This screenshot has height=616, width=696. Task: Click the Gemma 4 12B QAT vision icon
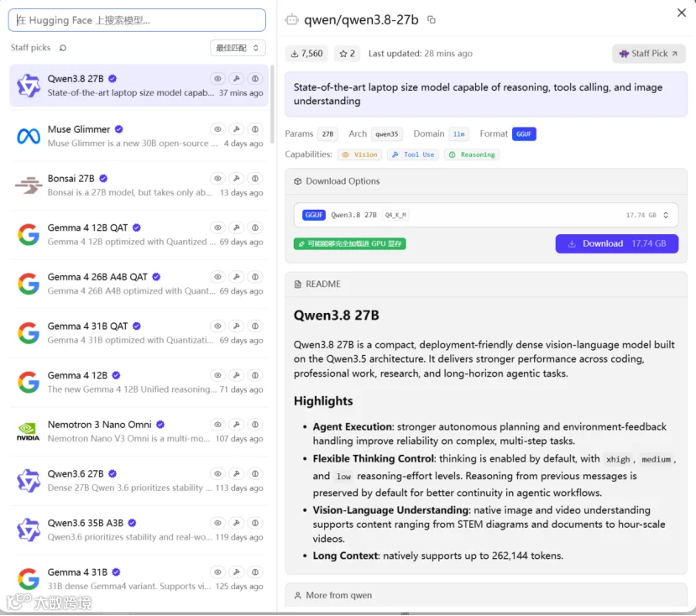[x=217, y=227]
